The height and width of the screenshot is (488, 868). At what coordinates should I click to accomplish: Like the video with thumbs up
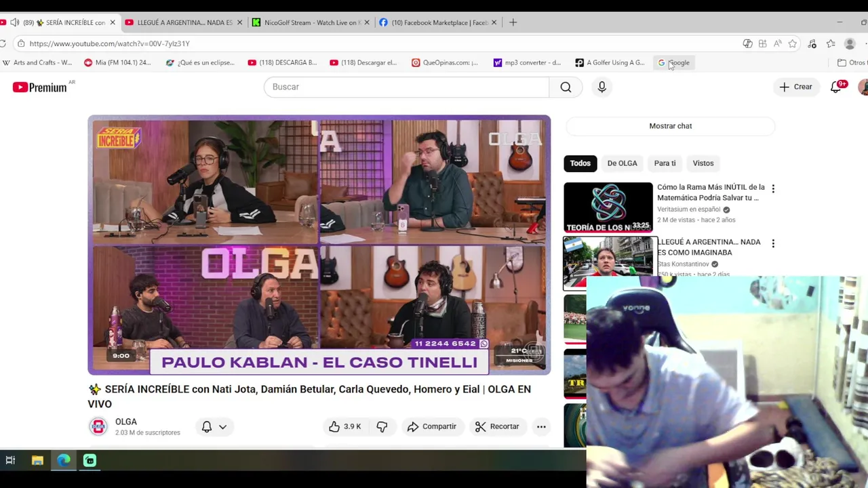[344, 426]
